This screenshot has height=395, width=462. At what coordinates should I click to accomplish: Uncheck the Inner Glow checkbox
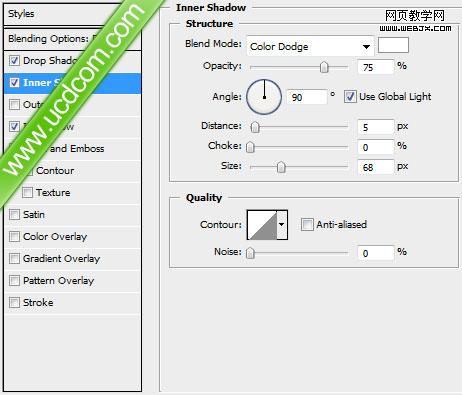14,126
